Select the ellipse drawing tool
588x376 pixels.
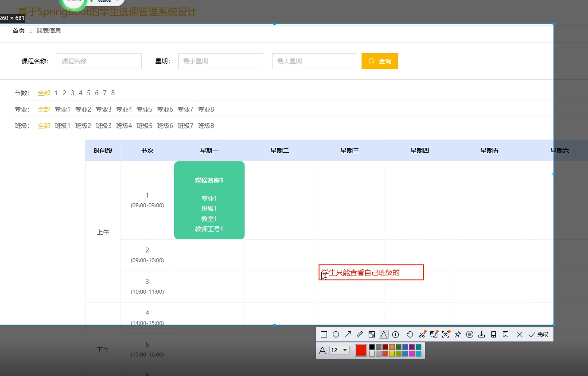point(335,334)
